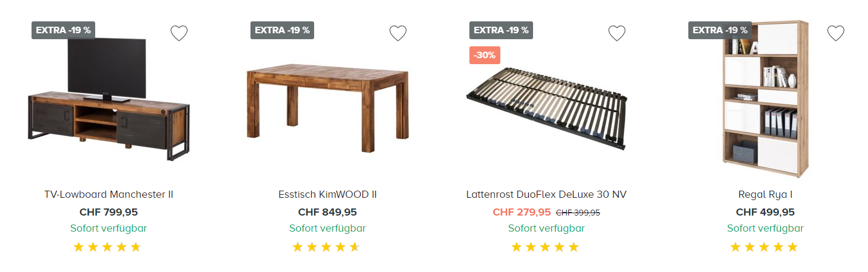Go to Lattenrost DuoFlex DeLuxe 30 NV
Screen dimensions: 868x272
[x=546, y=194]
